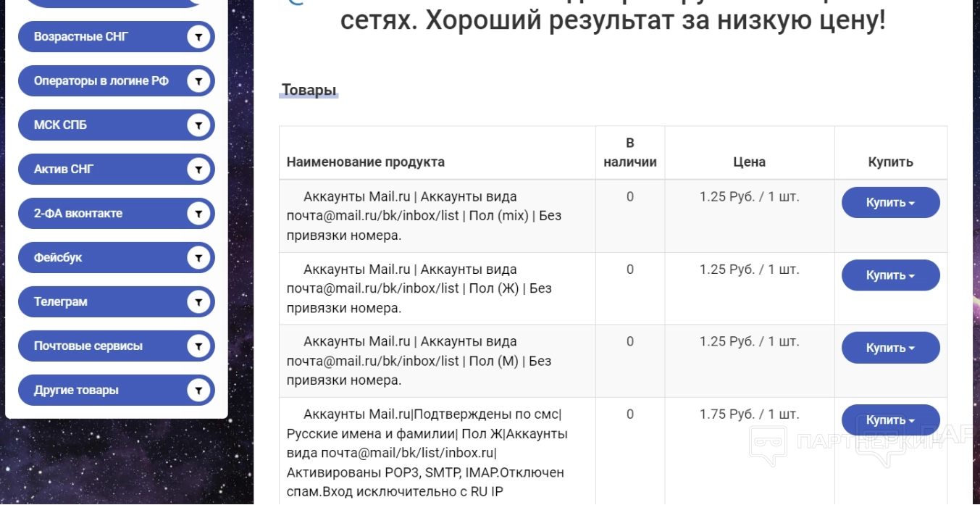Click stock value 0 in Пол (Ж) 1.25 row
The width and height of the screenshot is (980, 505).
[x=630, y=269]
